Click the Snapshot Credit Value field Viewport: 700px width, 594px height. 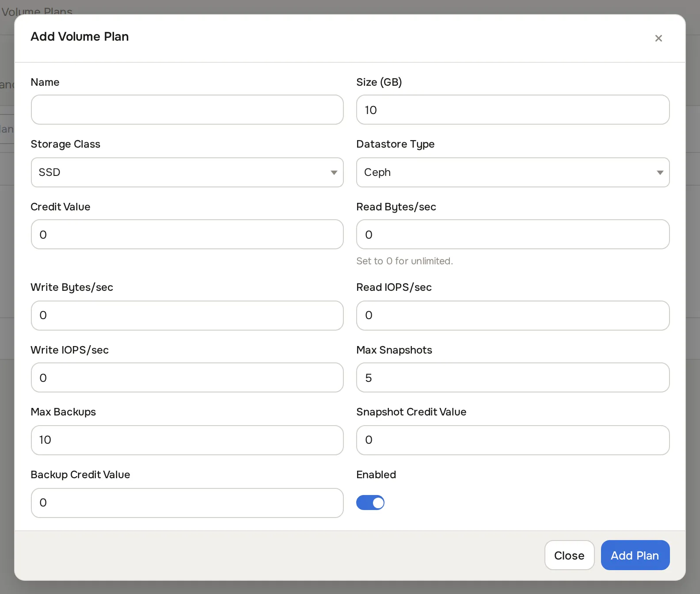point(513,440)
